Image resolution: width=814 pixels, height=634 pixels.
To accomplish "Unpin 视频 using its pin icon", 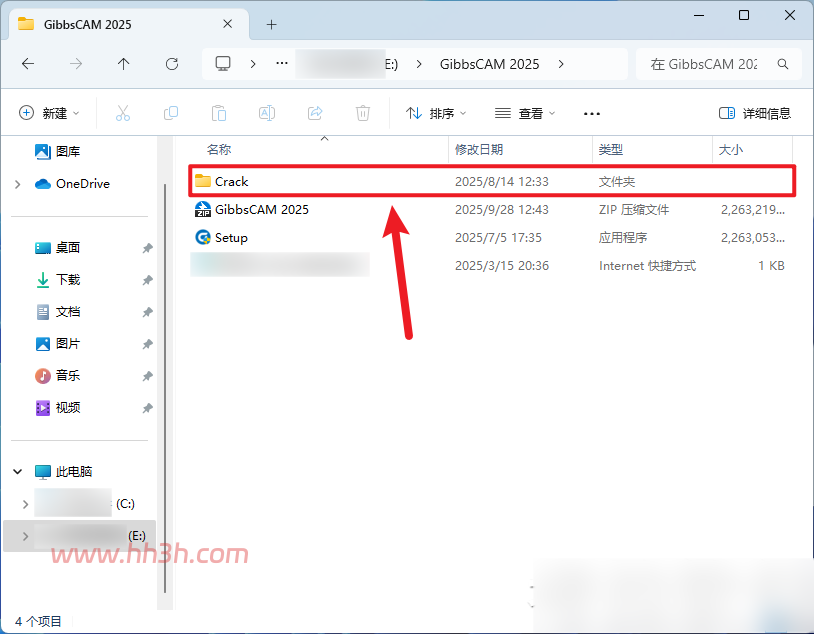I will pos(147,408).
